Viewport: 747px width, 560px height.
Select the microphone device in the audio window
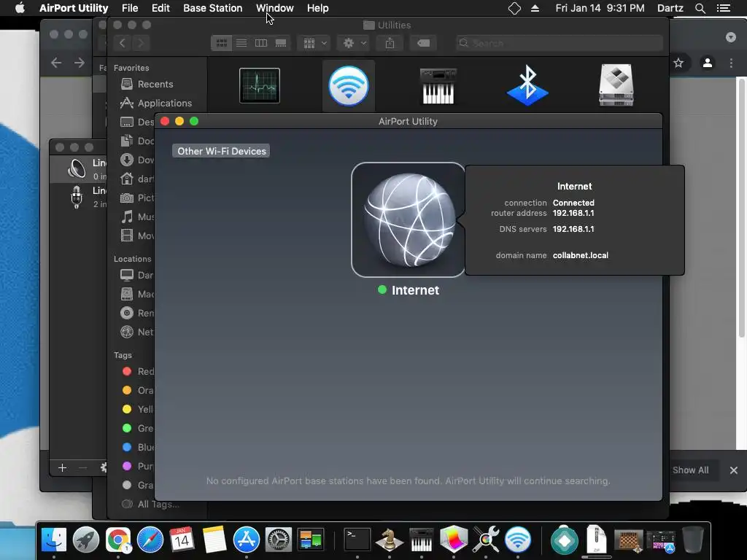77,197
